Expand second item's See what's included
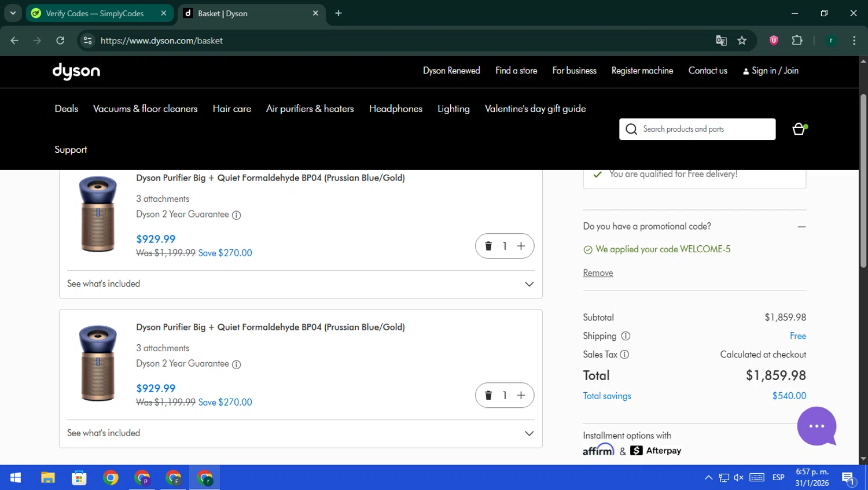This screenshot has width=868, height=490. tap(300, 433)
